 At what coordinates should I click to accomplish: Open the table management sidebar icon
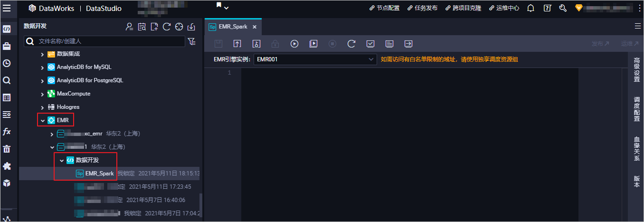[x=7, y=97]
